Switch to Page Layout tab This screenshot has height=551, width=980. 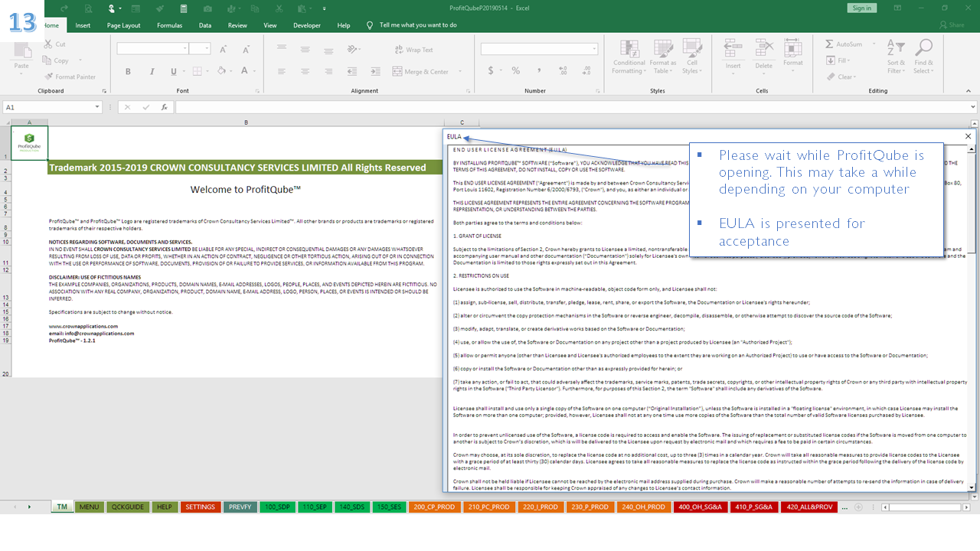pyautogui.click(x=123, y=25)
